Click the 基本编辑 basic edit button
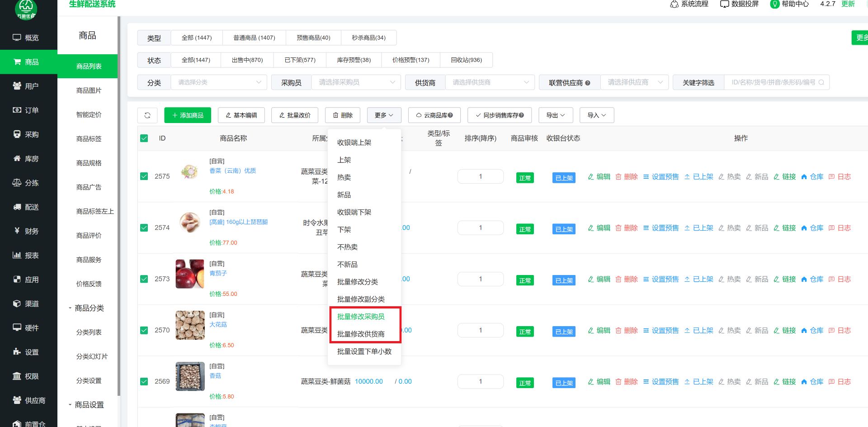Viewport: 868px width, 427px height. (x=241, y=115)
